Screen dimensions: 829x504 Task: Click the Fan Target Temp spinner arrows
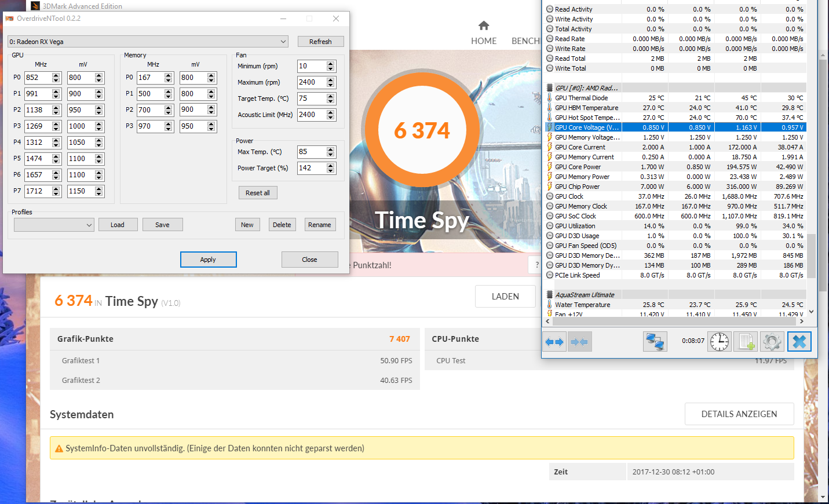pyautogui.click(x=331, y=98)
